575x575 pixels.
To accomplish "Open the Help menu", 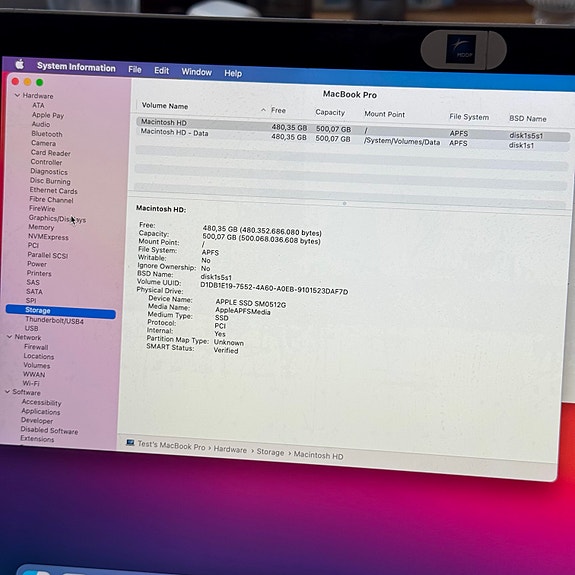I will coord(233,73).
